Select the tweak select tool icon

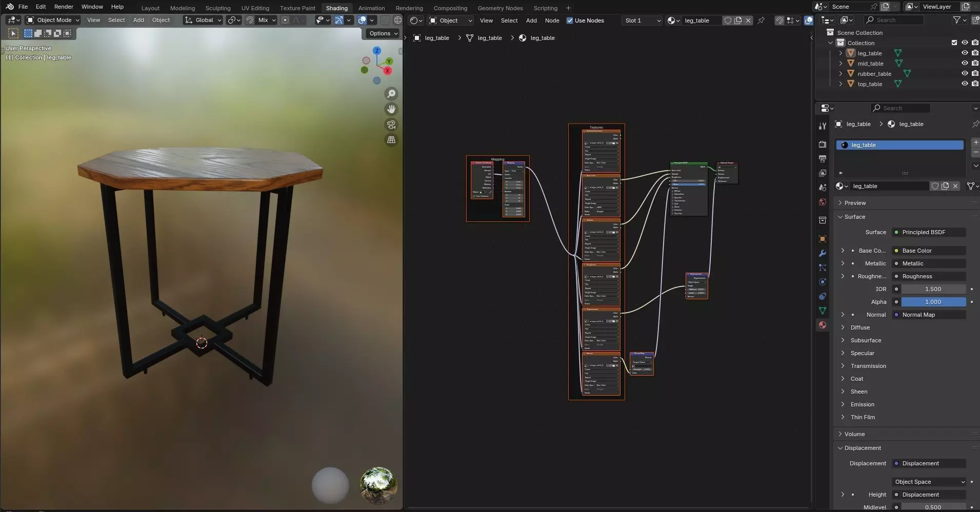point(13,33)
